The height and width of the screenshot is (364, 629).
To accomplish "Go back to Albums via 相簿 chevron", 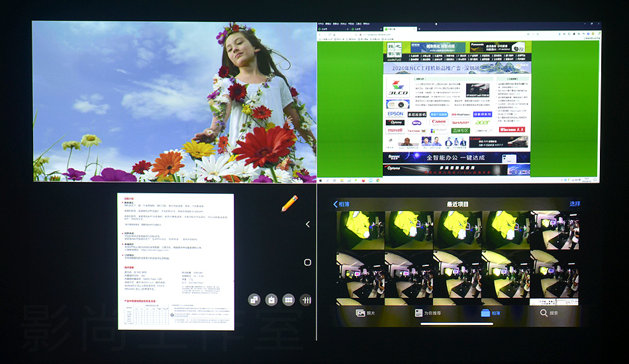I will click(342, 205).
